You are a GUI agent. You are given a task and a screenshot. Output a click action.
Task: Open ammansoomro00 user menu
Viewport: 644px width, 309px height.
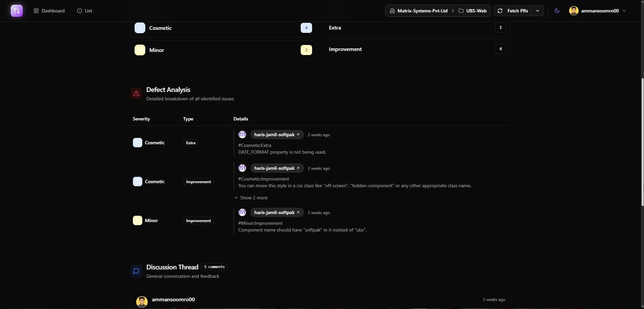click(598, 11)
